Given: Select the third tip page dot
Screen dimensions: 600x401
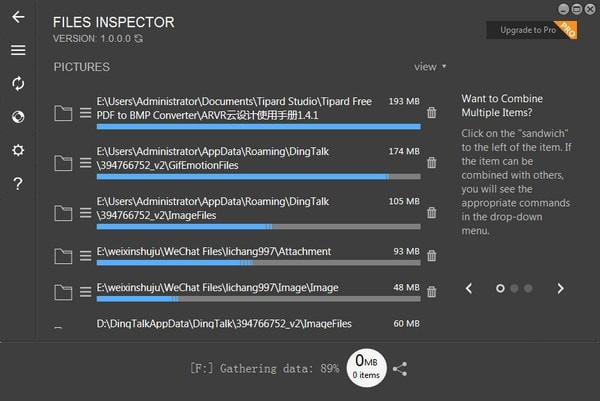Looking at the screenshot, I should pyautogui.click(x=528, y=288).
